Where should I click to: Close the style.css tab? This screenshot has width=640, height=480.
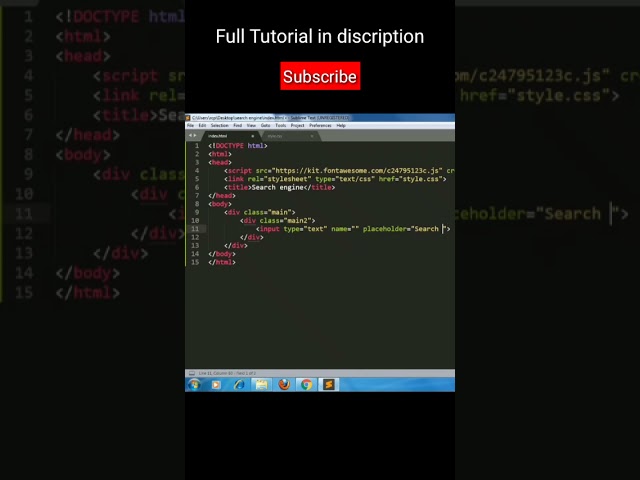(x=312, y=136)
